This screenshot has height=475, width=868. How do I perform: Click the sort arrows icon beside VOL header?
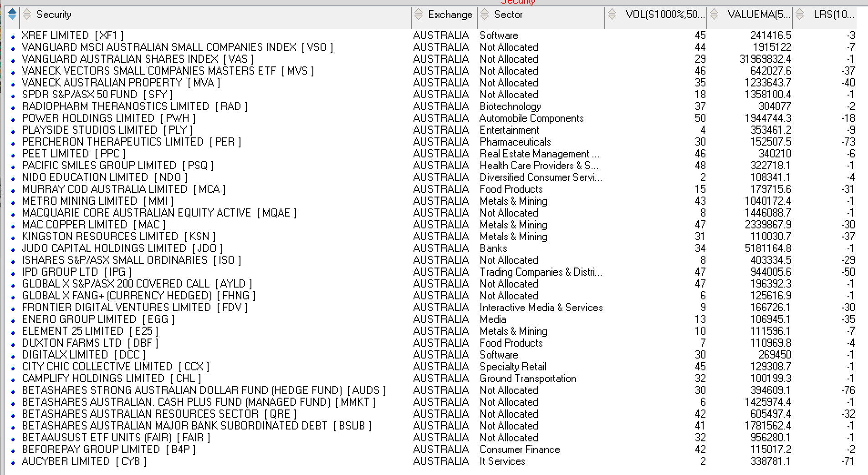point(612,15)
